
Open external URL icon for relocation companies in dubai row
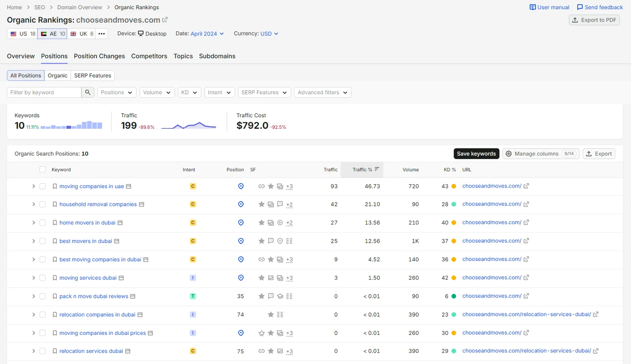[x=596, y=314]
